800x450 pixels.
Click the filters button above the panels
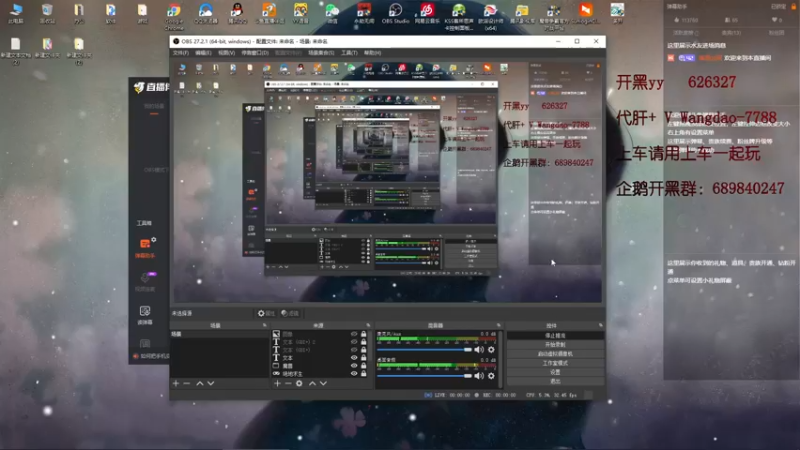point(290,313)
